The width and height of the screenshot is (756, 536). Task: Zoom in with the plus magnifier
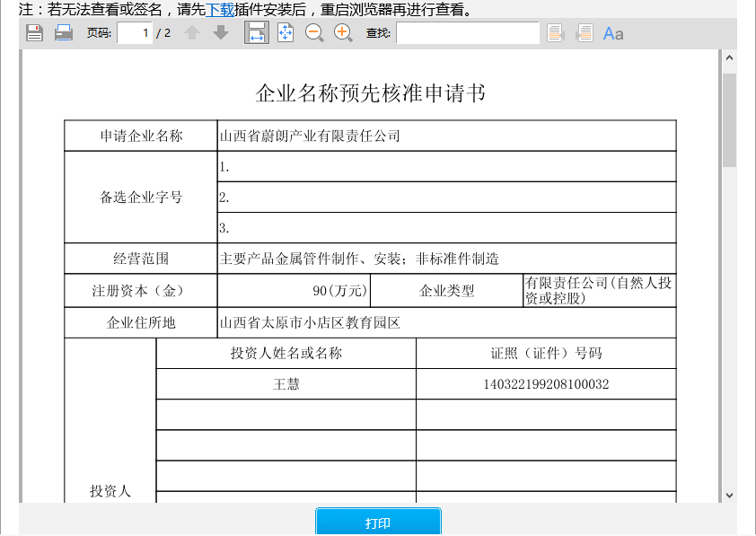pos(343,33)
